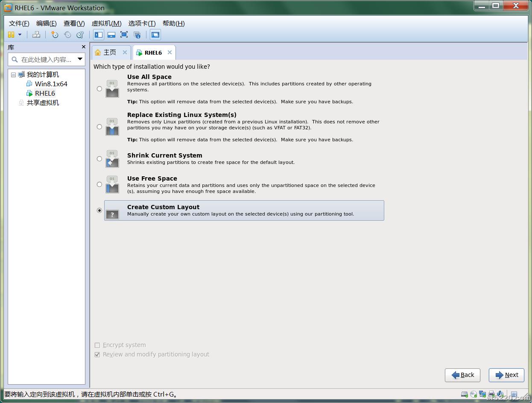Image resolution: width=532 pixels, height=403 pixels.
Task: Open the 编辑(E) menu
Action: coord(46,23)
